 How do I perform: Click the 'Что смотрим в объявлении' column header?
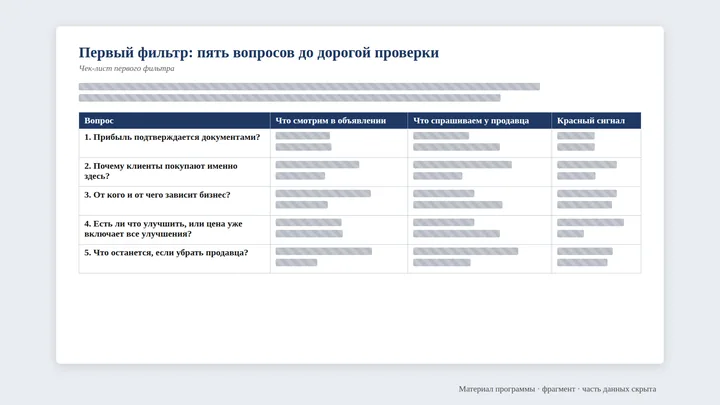(339, 120)
